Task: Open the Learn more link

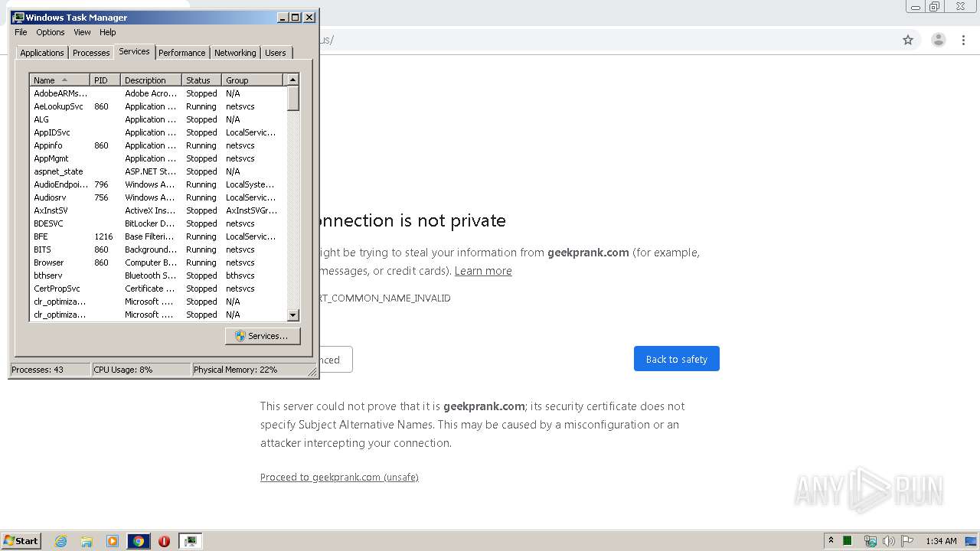Action: coord(483,271)
